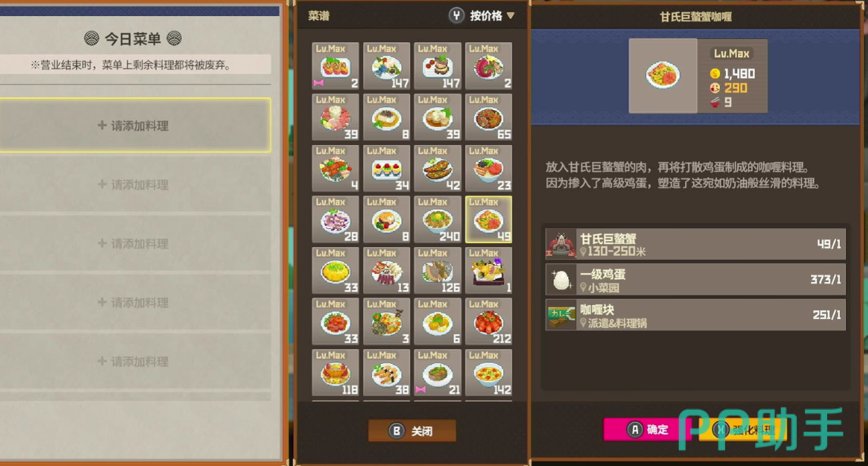Click the second 请添加料理 slot

[134, 184]
